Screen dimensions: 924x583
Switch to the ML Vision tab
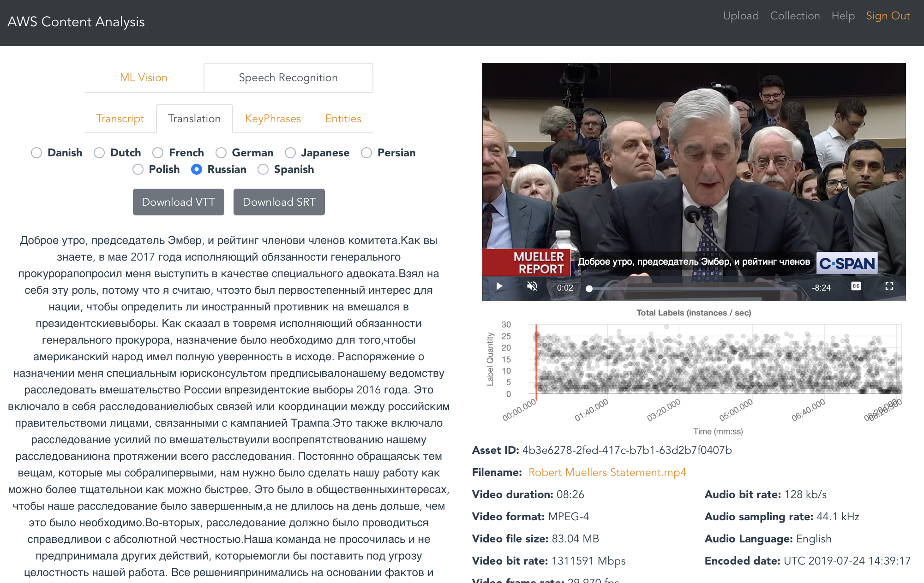point(144,77)
